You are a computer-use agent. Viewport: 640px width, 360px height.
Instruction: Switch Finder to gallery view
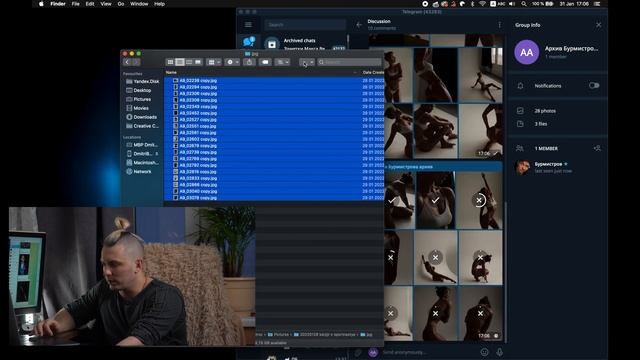coord(198,62)
